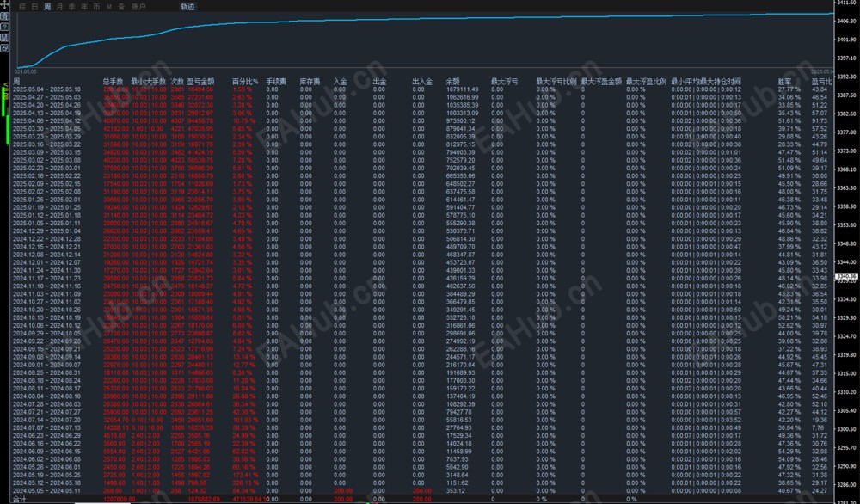
Task: Open the 备 tab
Action: (121, 7)
